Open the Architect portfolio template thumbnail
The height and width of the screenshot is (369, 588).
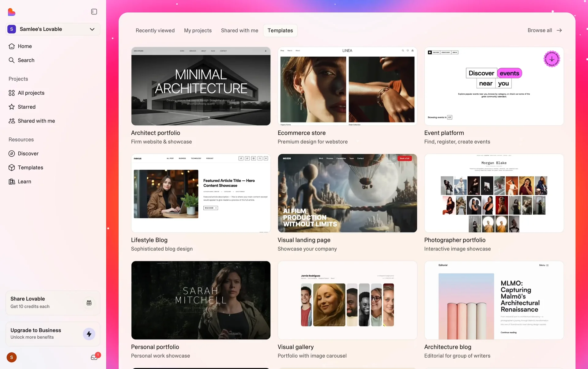(x=201, y=86)
